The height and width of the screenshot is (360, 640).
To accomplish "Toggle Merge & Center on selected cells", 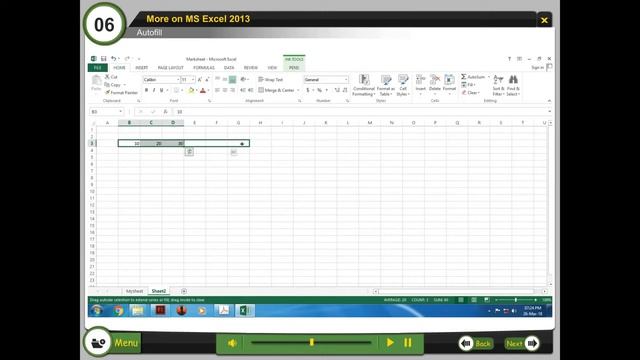I will [x=276, y=90].
